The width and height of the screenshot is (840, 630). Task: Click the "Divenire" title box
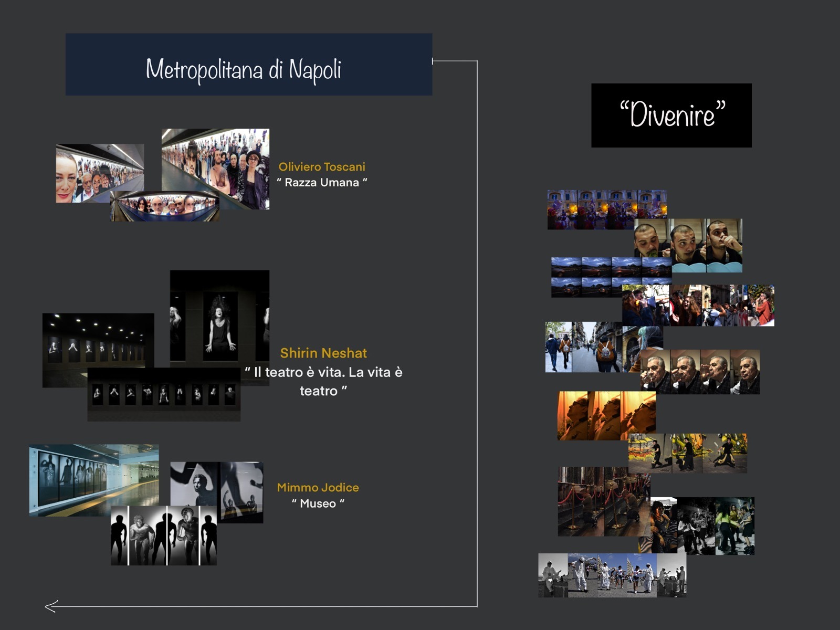[671, 115]
